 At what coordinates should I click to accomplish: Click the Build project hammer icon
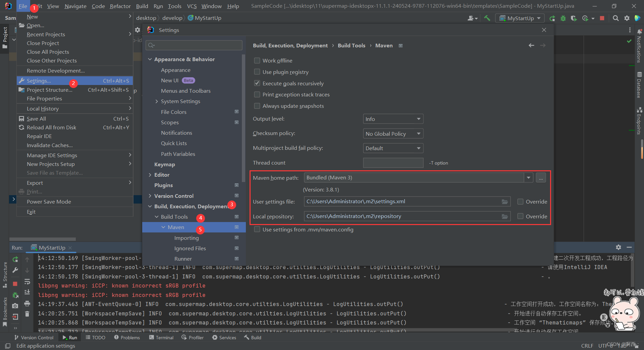(x=487, y=18)
